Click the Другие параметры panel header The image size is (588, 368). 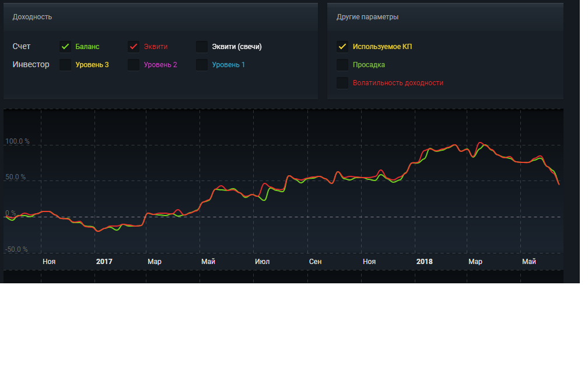pos(367,17)
